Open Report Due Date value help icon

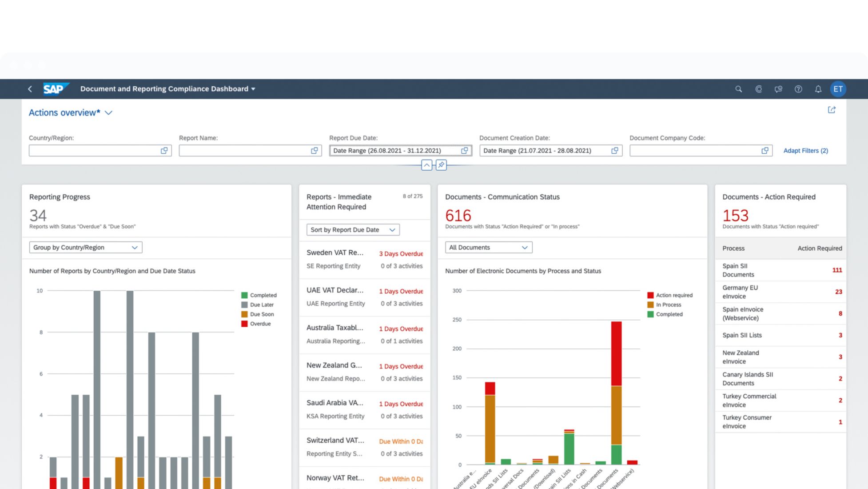click(465, 151)
